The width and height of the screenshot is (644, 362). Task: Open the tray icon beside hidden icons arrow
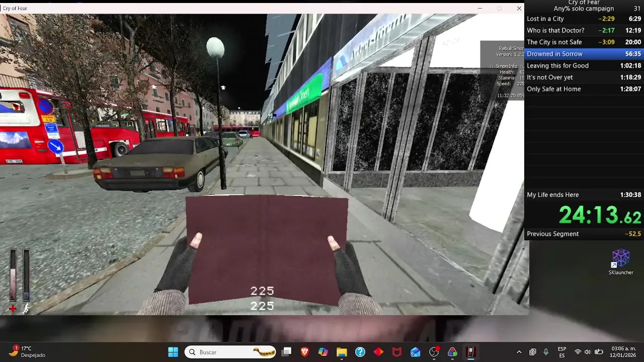(533, 352)
